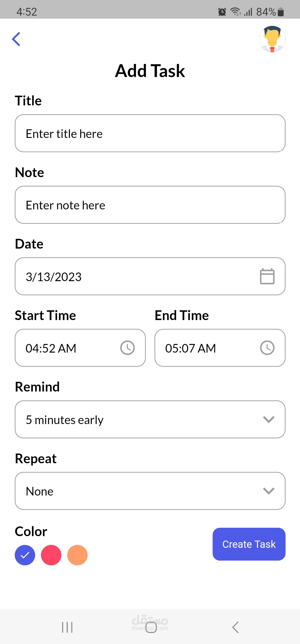Screen dimensions: 300x644
Task: Focus the 'Enter title here' field
Action: (x=150, y=133)
